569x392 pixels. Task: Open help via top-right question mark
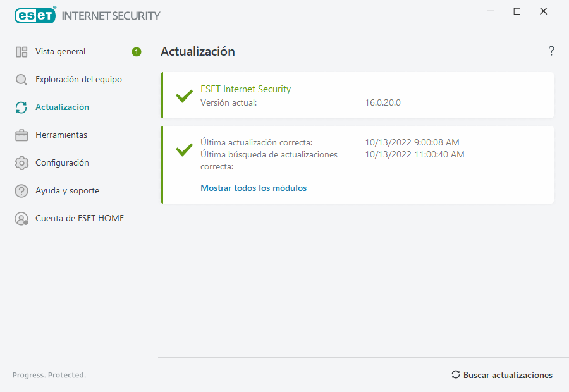[x=551, y=51]
